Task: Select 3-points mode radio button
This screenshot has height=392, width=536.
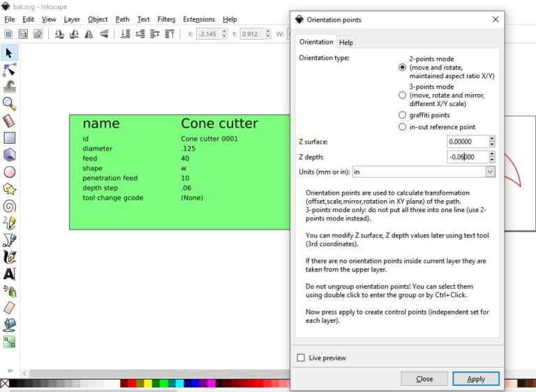Action: (x=402, y=95)
